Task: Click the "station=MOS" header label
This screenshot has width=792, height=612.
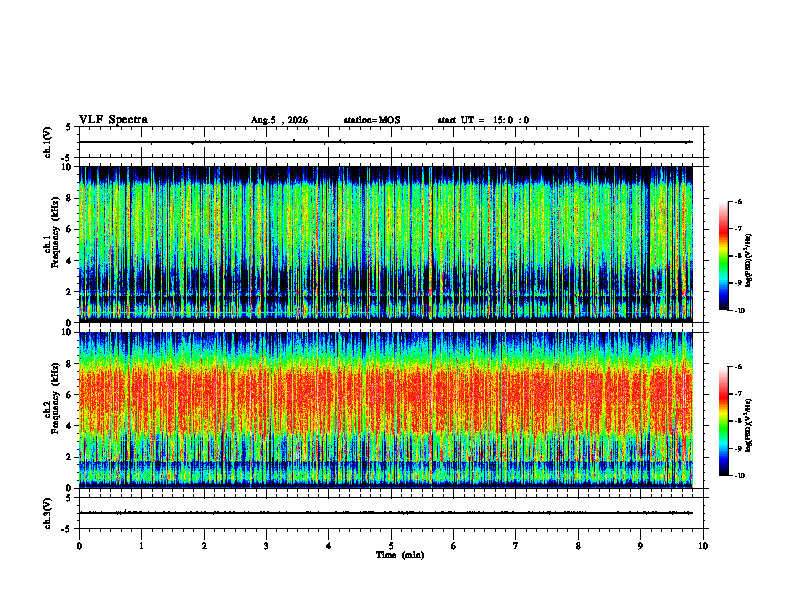Action: tap(372, 120)
